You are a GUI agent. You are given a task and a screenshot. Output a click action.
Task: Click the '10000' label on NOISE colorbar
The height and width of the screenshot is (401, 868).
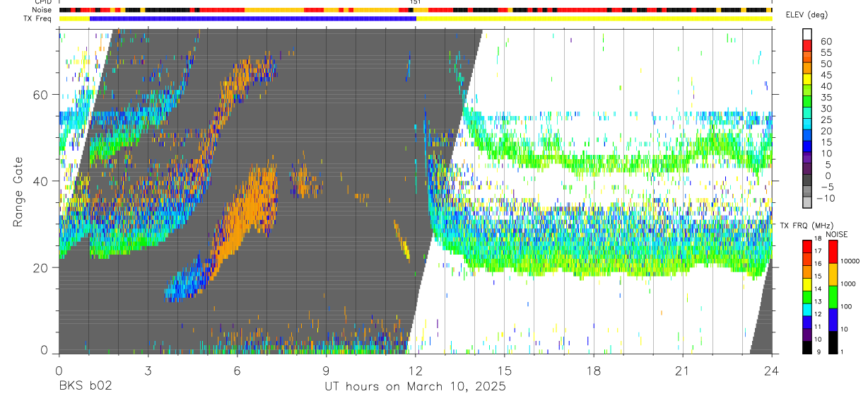[850, 261]
